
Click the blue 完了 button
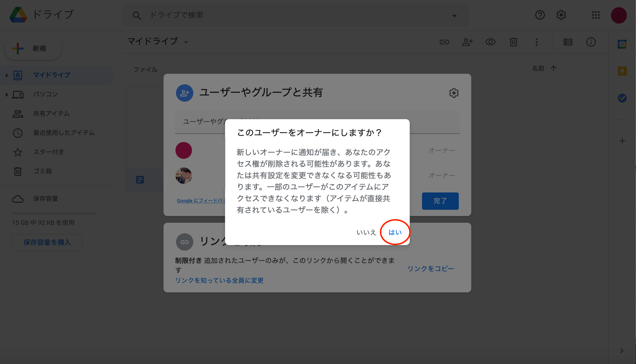(440, 201)
